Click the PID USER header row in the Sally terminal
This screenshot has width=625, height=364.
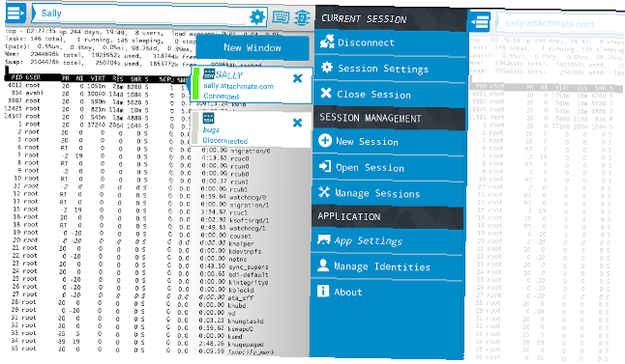click(x=96, y=79)
